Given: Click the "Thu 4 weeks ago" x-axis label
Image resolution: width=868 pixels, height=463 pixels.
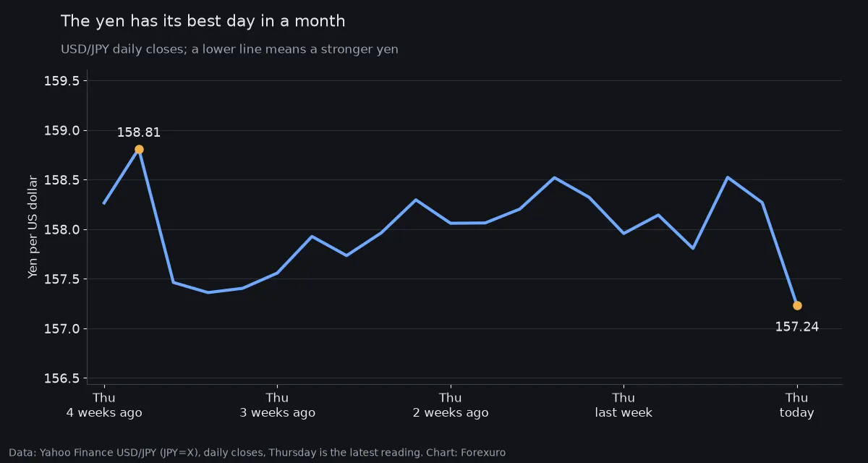Looking at the screenshot, I should 104,405.
